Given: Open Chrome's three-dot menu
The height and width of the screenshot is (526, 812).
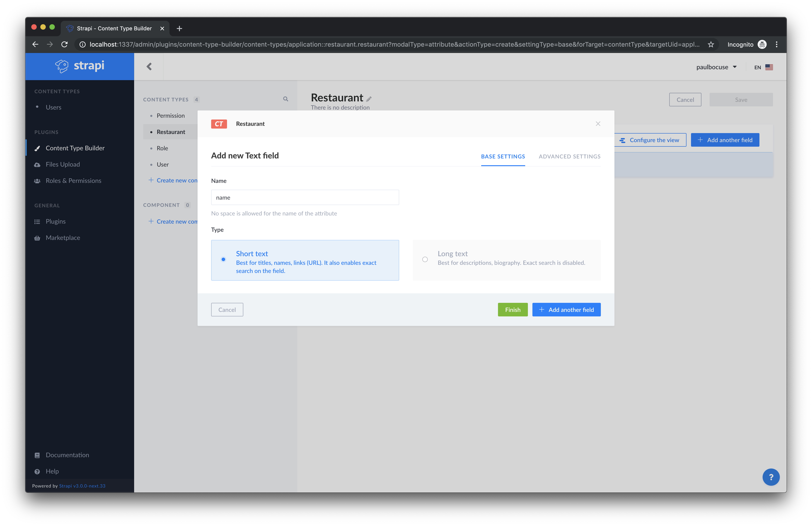Looking at the screenshot, I should [x=776, y=44].
